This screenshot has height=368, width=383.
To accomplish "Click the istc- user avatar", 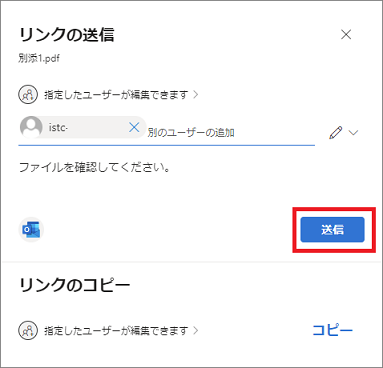I will point(31,127).
